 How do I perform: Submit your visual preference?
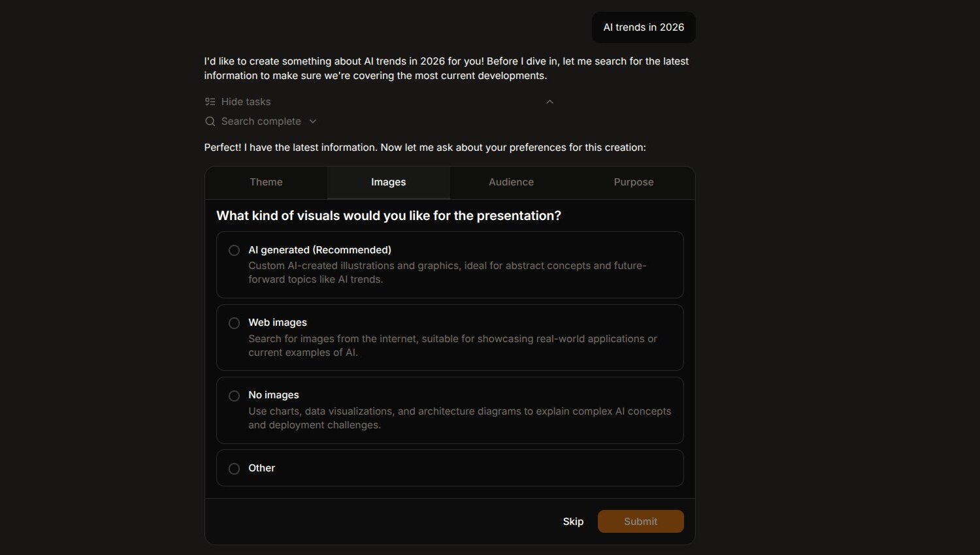click(640, 521)
